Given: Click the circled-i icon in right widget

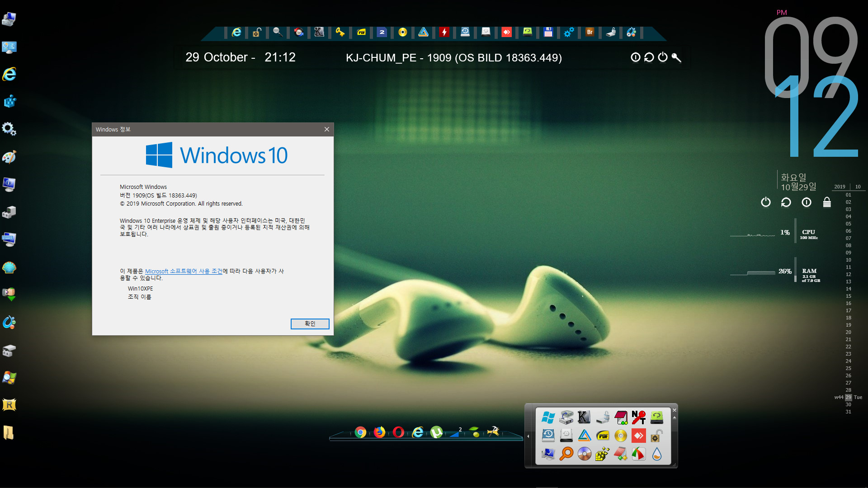Looking at the screenshot, I should pyautogui.click(x=807, y=202).
